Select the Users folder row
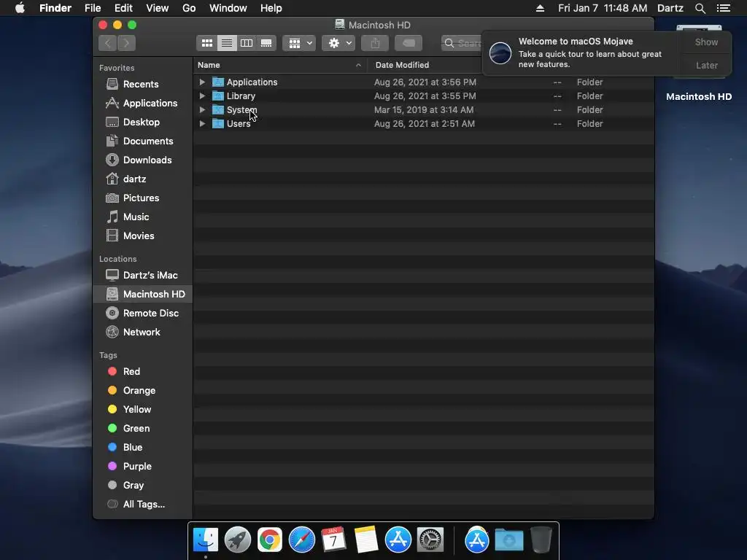 pyautogui.click(x=423, y=123)
